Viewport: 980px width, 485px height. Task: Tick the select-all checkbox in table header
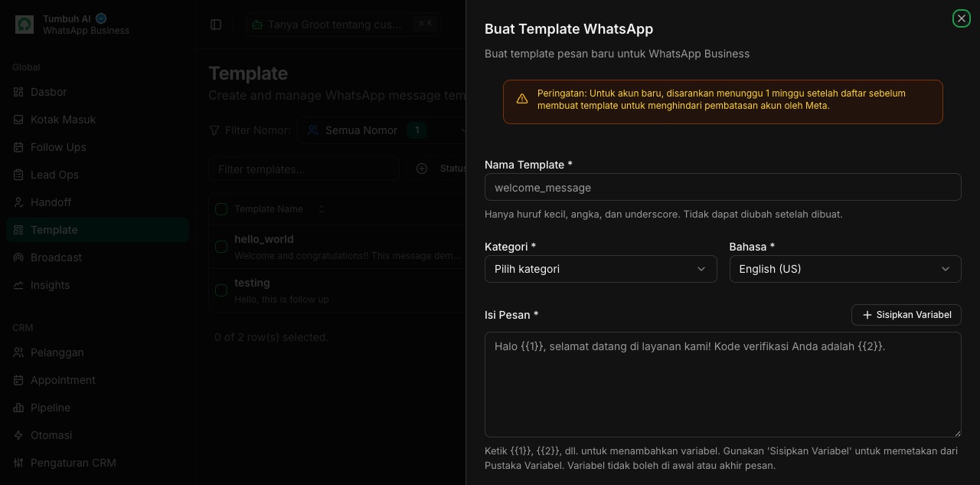tap(221, 209)
